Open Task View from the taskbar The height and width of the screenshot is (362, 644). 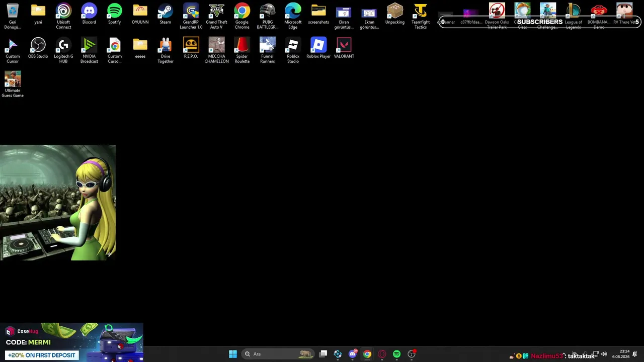324,354
